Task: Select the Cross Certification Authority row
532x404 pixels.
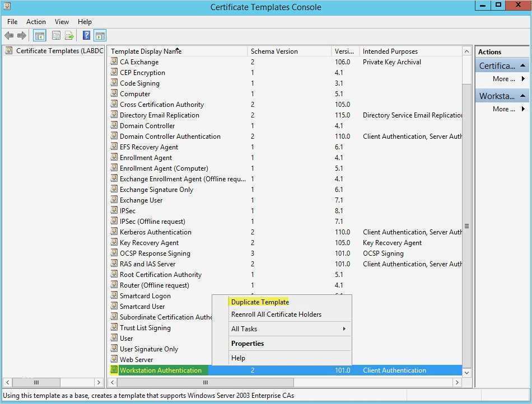Action: (286, 105)
